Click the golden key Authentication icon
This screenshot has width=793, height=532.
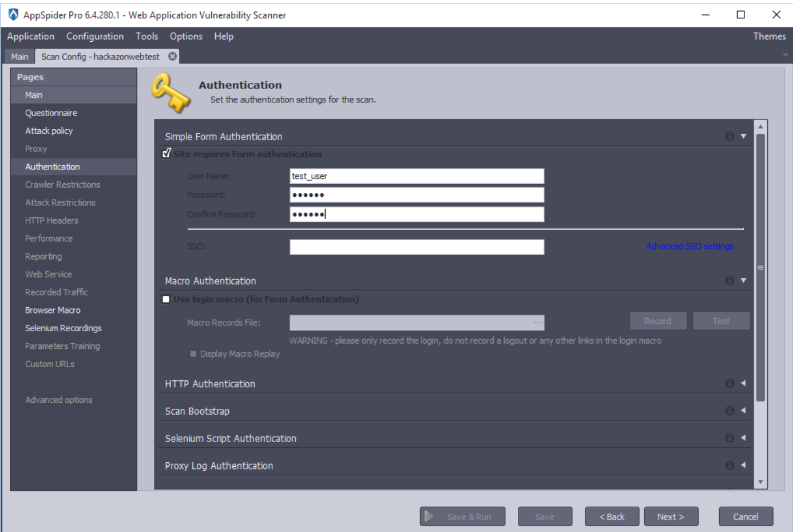coord(171,93)
